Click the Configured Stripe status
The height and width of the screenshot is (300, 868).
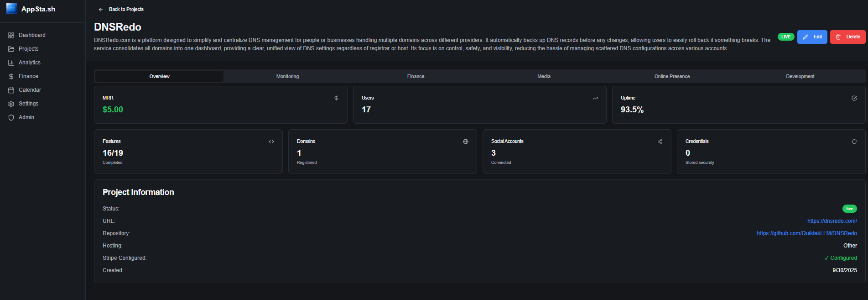point(841,258)
